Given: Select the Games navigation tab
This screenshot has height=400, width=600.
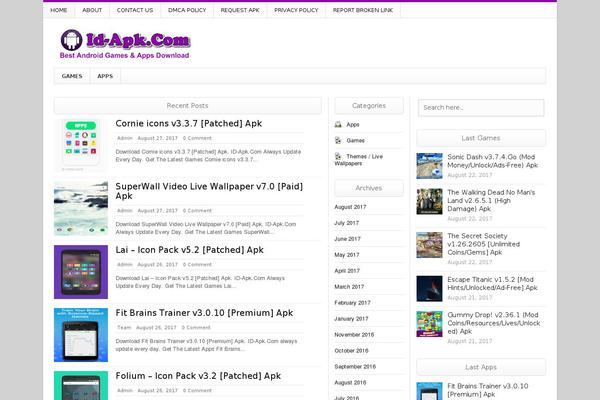Looking at the screenshot, I should tap(72, 76).
